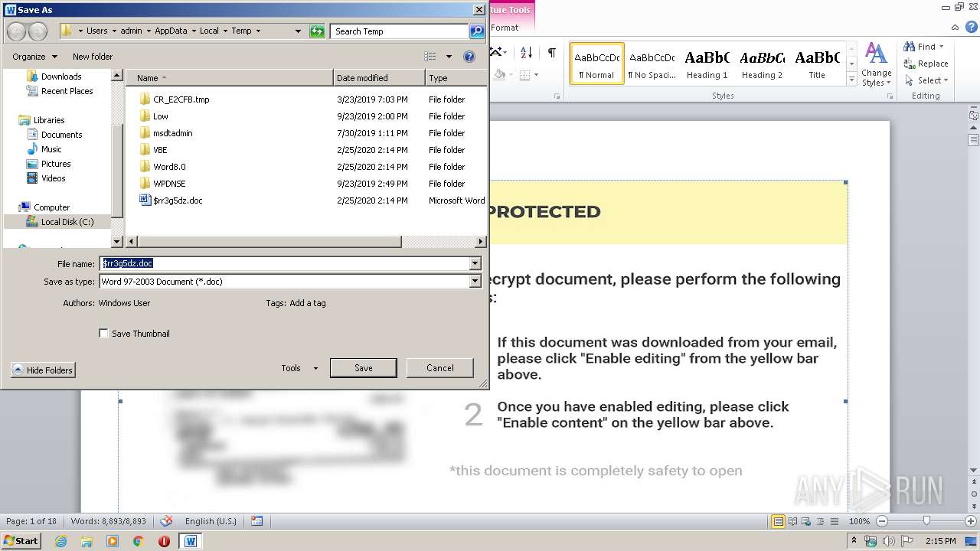This screenshot has width=980, height=551.
Task: Switch to Print Layout view icon
Action: 778,521
